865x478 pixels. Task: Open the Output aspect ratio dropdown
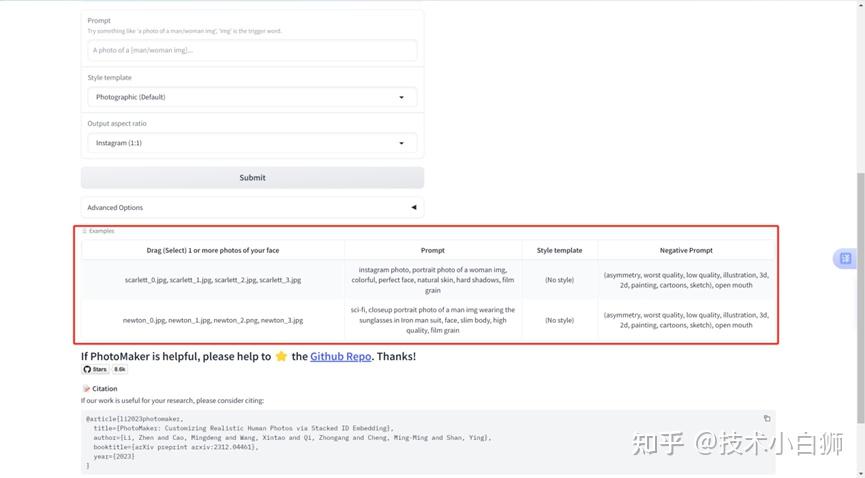252,143
